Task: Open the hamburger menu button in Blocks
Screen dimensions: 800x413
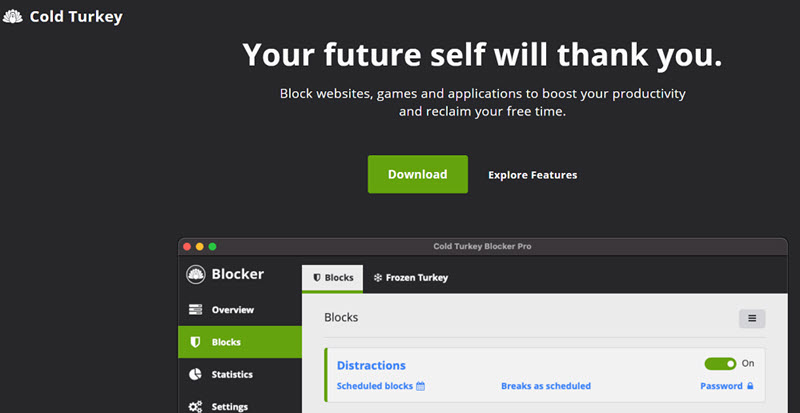Action: pyautogui.click(x=752, y=319)
